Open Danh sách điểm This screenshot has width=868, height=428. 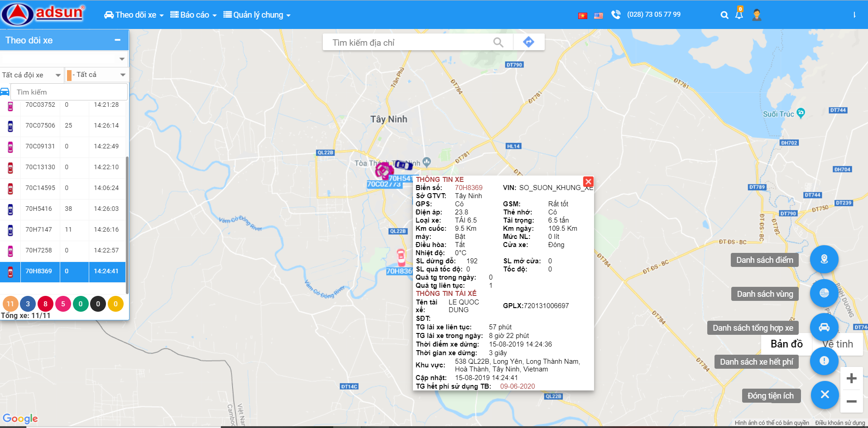point(764,260)
